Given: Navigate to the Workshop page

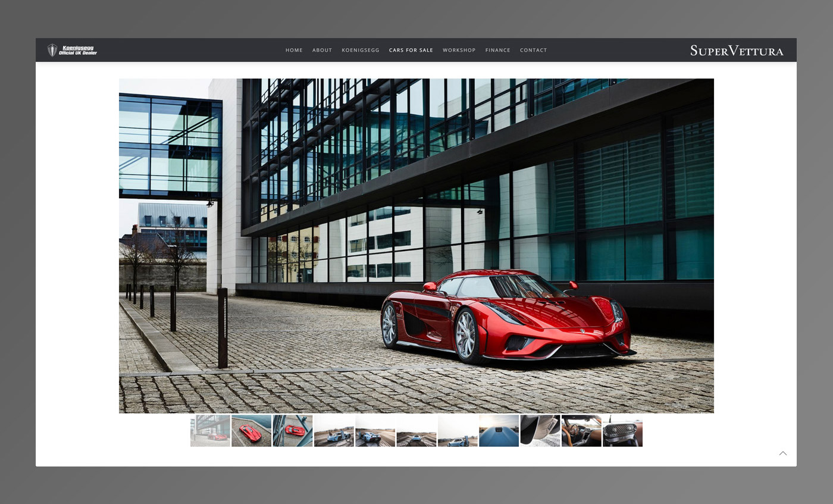Looking at the screenshot, I should click(x=459, y=50).
